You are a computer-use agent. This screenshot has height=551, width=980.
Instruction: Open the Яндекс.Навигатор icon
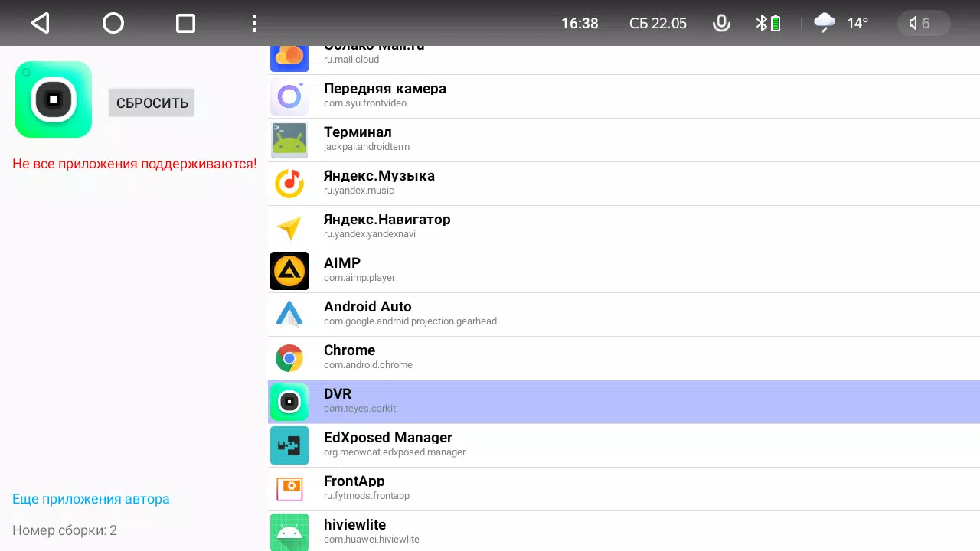(x=289, y=227)
